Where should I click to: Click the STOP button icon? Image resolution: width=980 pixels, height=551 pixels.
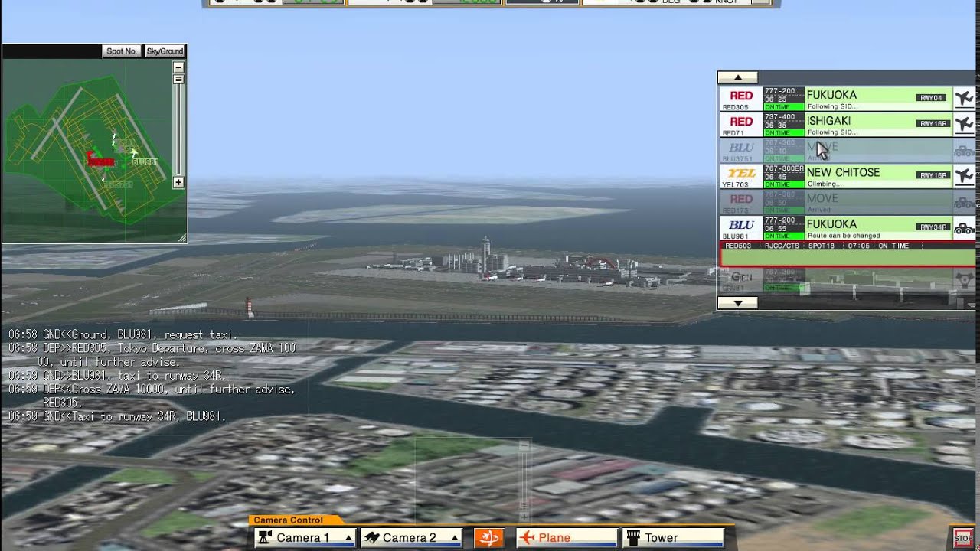[962, 538]
